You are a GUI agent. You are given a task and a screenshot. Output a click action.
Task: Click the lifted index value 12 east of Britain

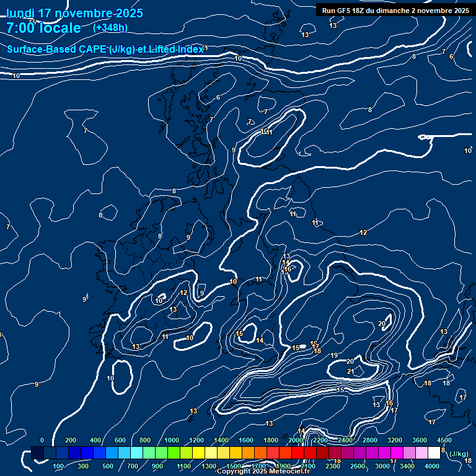(363, 232)
